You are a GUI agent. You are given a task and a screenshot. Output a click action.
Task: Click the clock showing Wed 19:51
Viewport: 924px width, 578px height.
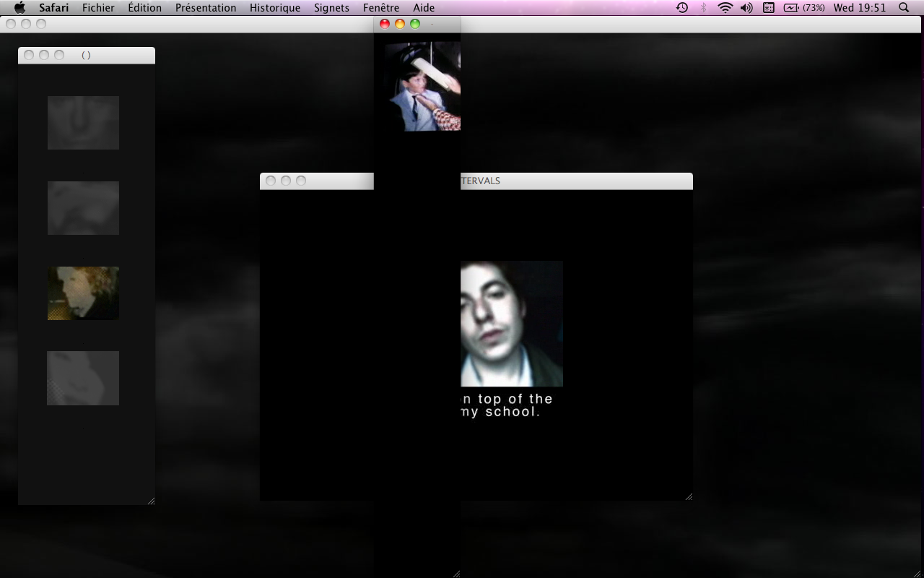860,8
